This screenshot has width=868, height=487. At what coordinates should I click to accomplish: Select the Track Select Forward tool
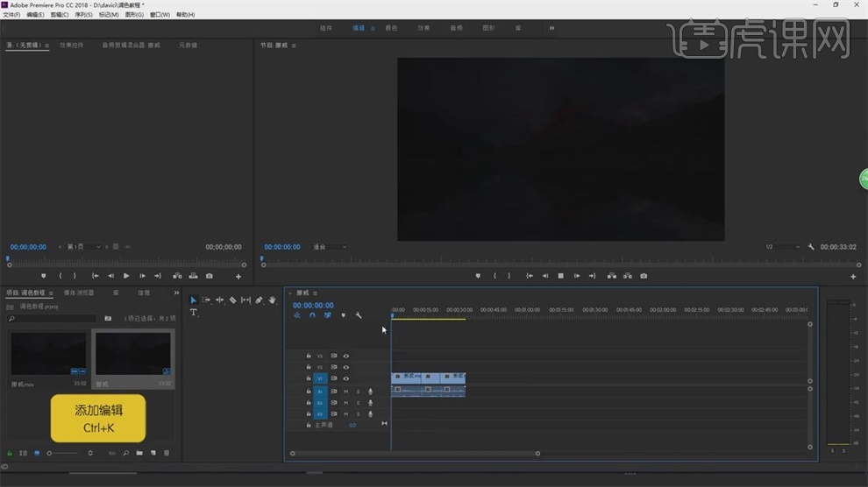pos(207,300)
